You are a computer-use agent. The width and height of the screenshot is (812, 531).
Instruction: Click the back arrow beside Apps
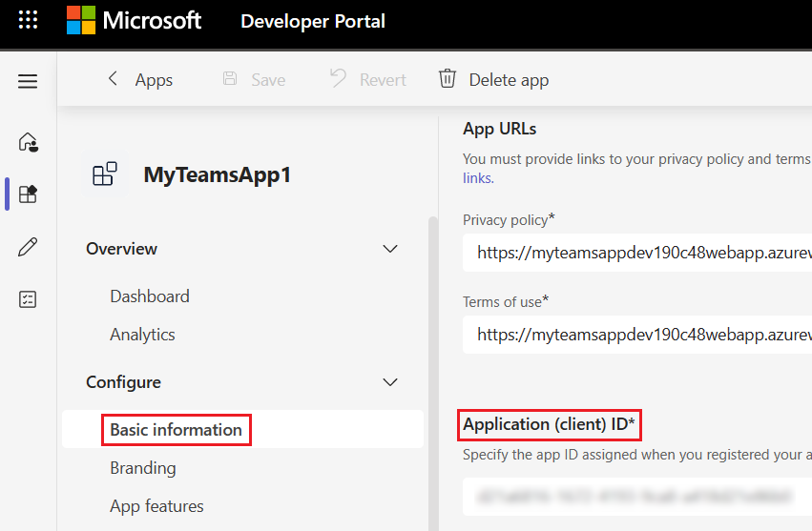pyautogui.click(x=113, y=79)
